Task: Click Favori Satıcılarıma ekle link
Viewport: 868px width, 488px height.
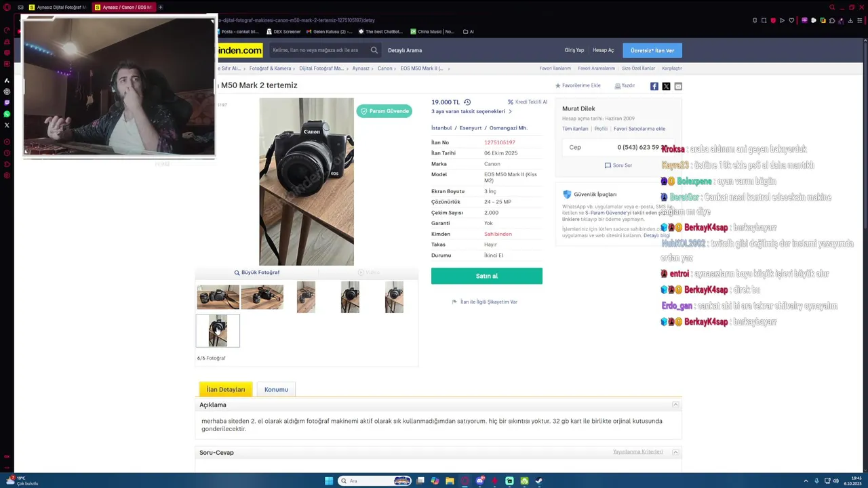Action: [x=639, y=129]
